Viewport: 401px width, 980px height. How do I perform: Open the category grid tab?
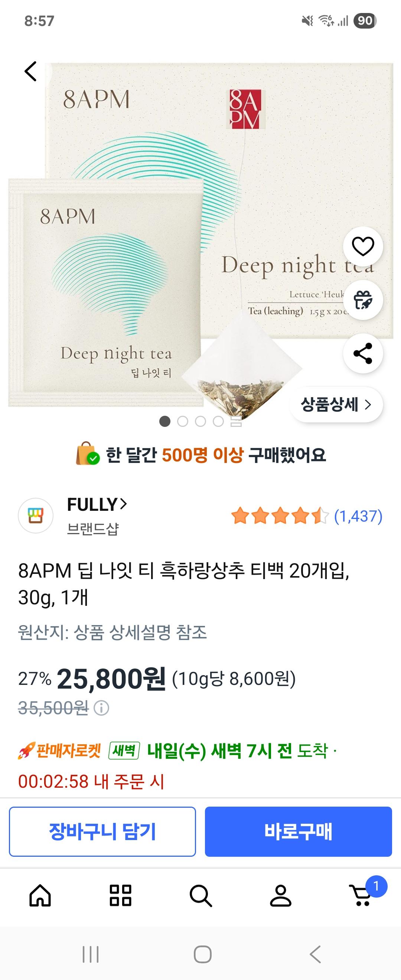coord(120,895)
